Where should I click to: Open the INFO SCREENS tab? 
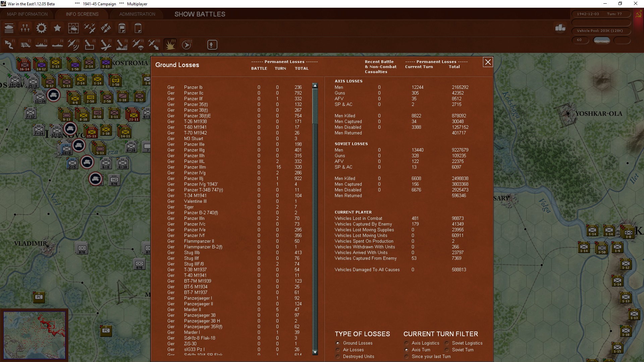[82, 14]
